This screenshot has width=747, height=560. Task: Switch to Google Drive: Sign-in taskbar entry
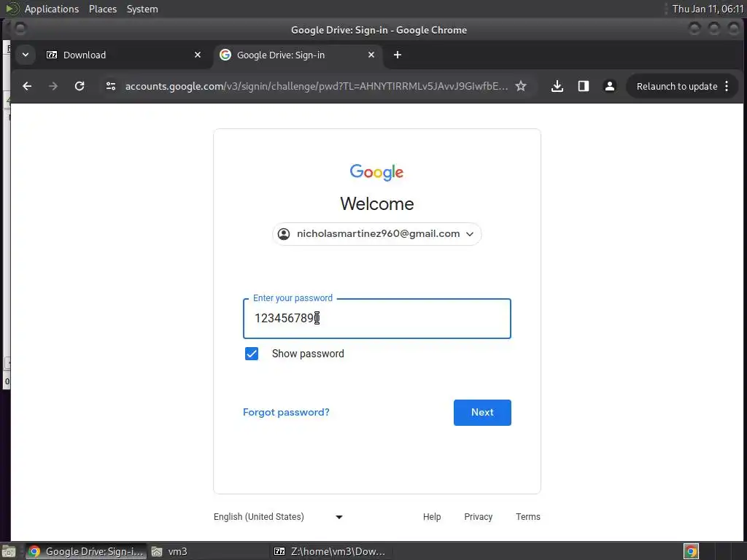point(86,551)
